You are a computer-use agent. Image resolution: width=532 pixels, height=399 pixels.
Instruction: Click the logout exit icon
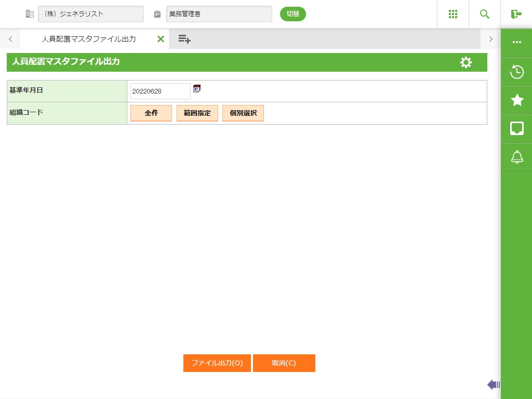[x=516, y=14]
